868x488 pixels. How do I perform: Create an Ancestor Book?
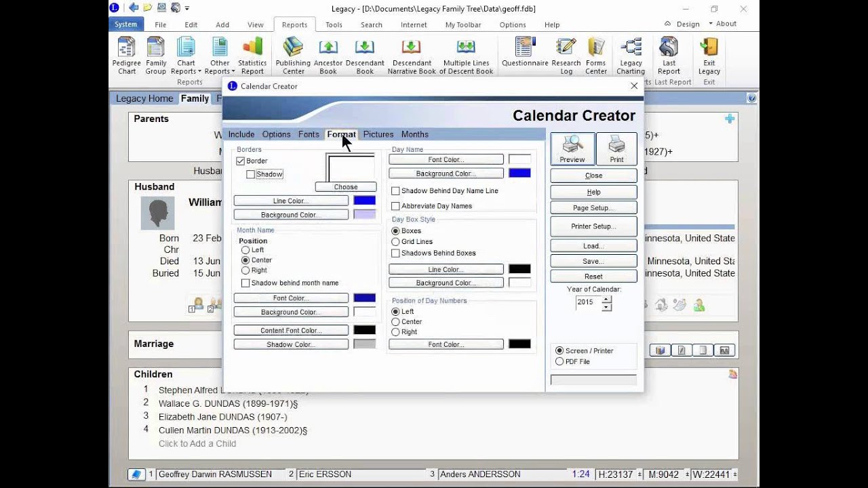click(328, 56)
